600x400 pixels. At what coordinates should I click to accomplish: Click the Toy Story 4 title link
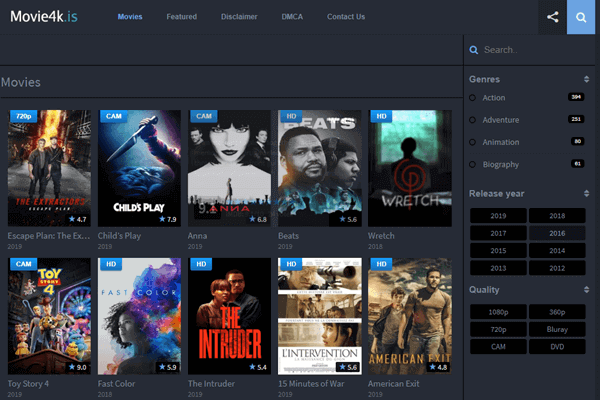(28, 384)
